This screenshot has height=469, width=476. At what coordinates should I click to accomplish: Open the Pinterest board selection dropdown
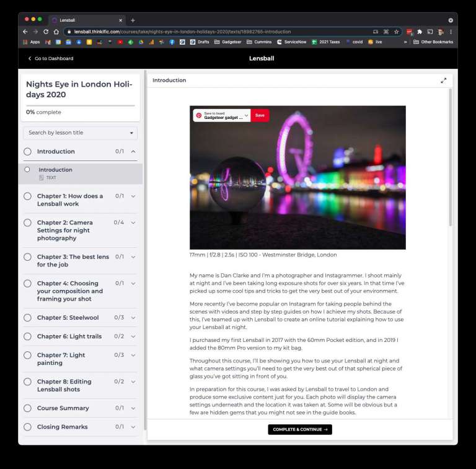click(x=246, y=115)
